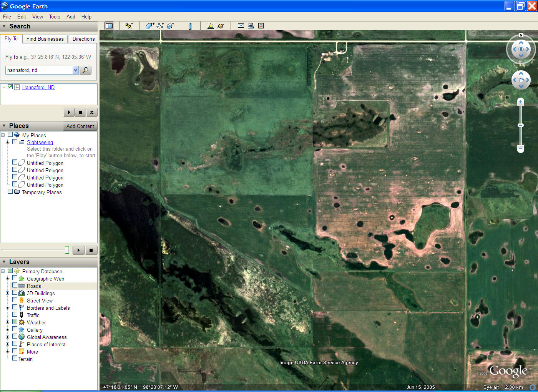Click the Street View pegman icon
Image resolution: width=538 pixels, height=392 pixels.
(x=22, y=301)
